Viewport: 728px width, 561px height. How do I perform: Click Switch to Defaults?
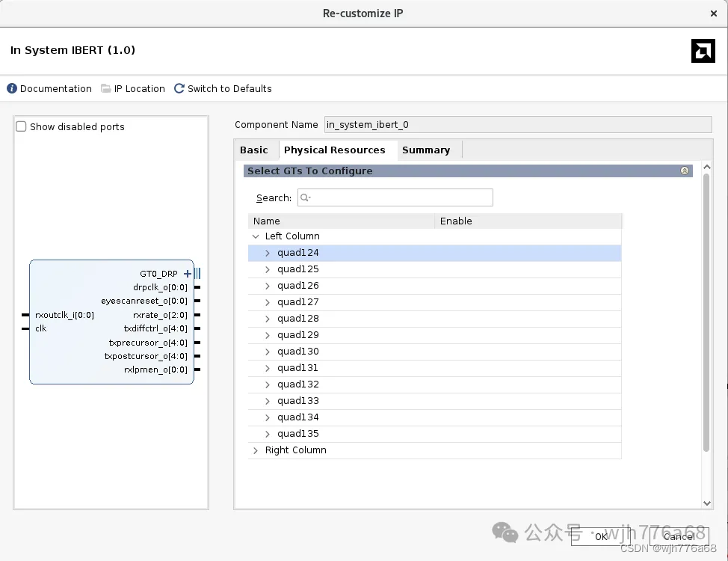pos(229,88)
